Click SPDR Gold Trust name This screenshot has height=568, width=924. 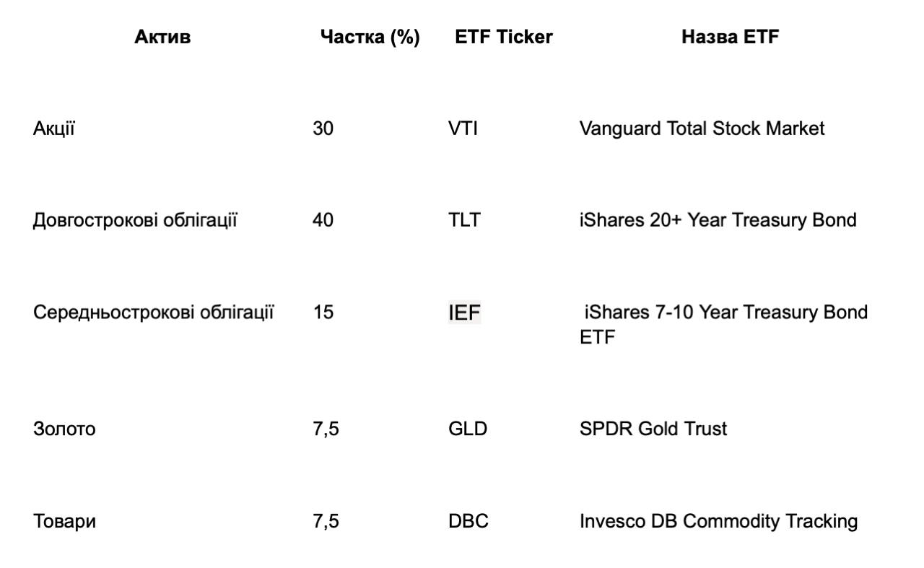pos(653,429)
